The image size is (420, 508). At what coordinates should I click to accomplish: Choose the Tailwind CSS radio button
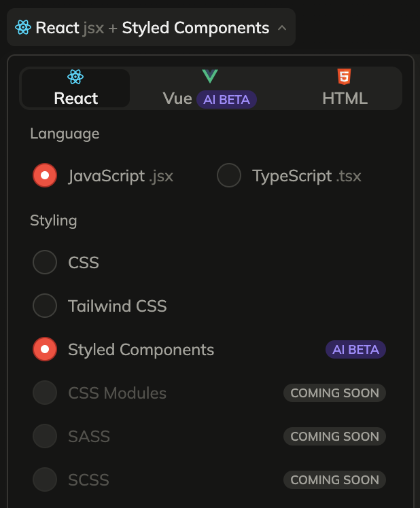[45, 306]
